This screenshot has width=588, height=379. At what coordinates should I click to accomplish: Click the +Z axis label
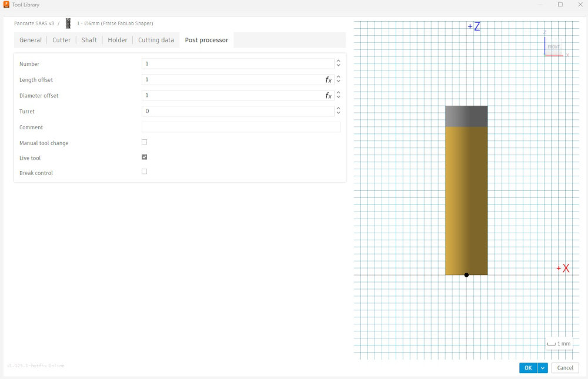click(473, 26)
